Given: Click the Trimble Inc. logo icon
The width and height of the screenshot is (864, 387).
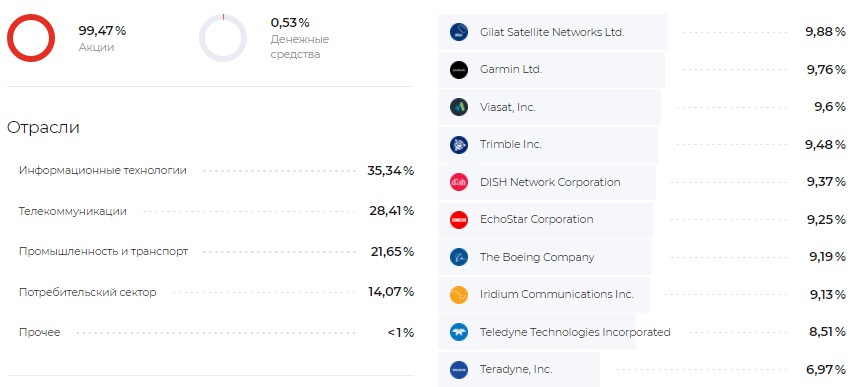Looking at the screenshot, I should [458, 144].
